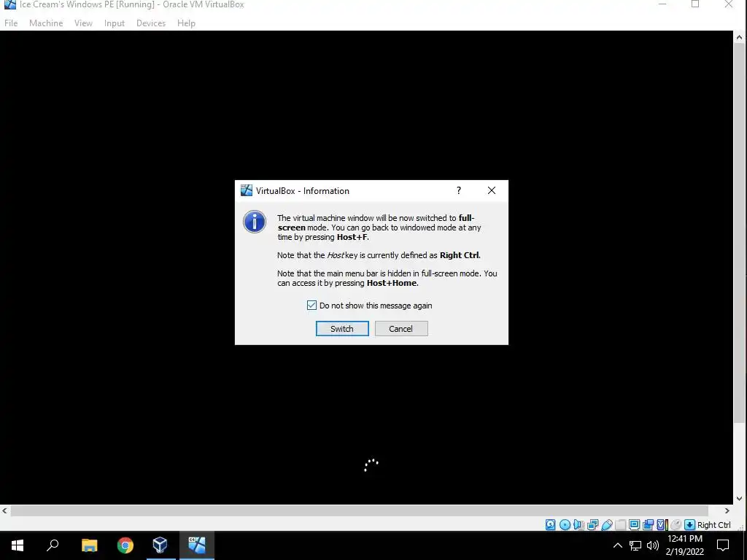Select the running VM taskbar icon

[197, 545]
